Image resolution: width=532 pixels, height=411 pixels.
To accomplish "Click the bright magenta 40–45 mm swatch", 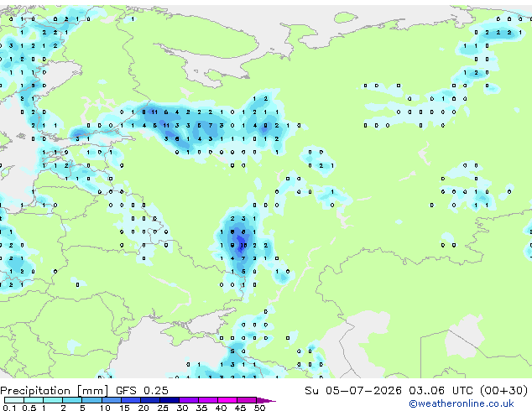I will pos(227,400).
